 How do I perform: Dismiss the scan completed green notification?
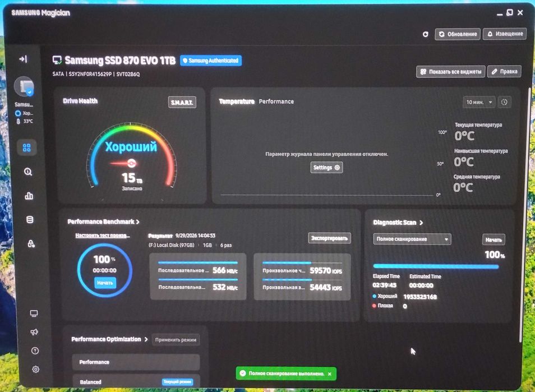point(330,374)
